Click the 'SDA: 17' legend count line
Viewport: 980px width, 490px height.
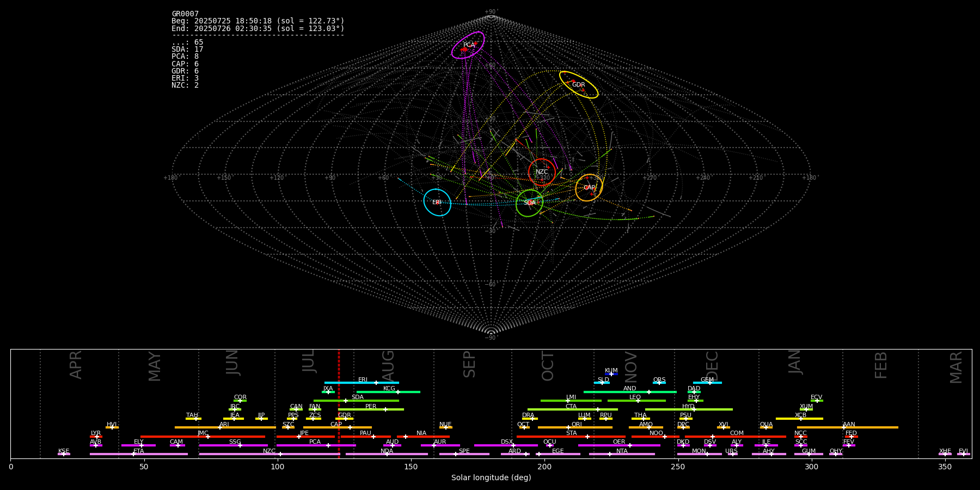[187, 50]
